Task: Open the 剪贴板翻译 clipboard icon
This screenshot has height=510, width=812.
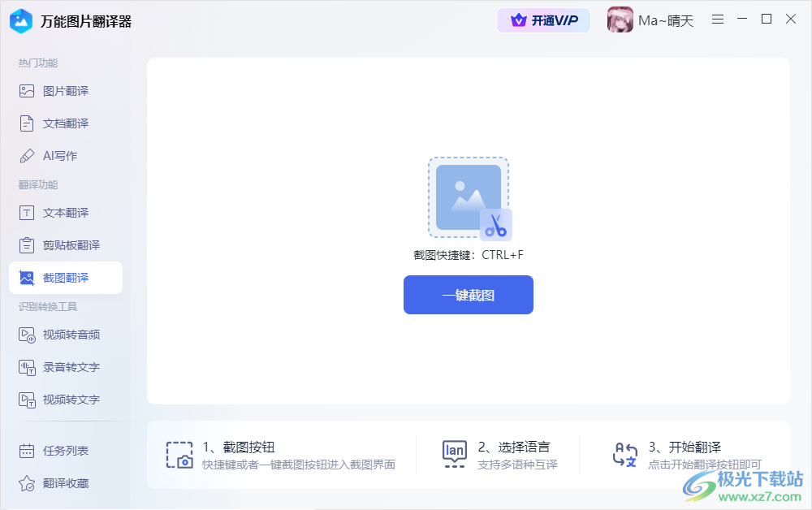Action: (x=27, y=245)
